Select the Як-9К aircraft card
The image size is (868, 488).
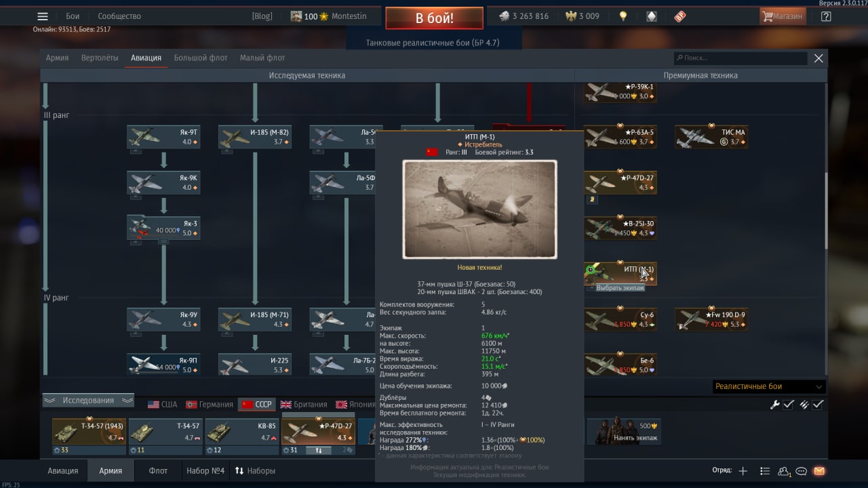pos(163,182)
